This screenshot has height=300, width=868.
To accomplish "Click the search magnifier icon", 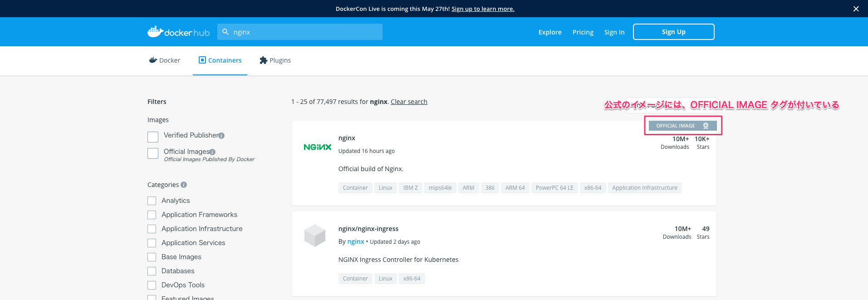I will [x=226, y=32].
